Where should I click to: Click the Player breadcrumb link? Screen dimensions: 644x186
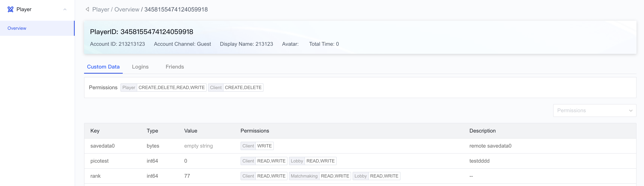pyautogui.click(x=101, y=9)
